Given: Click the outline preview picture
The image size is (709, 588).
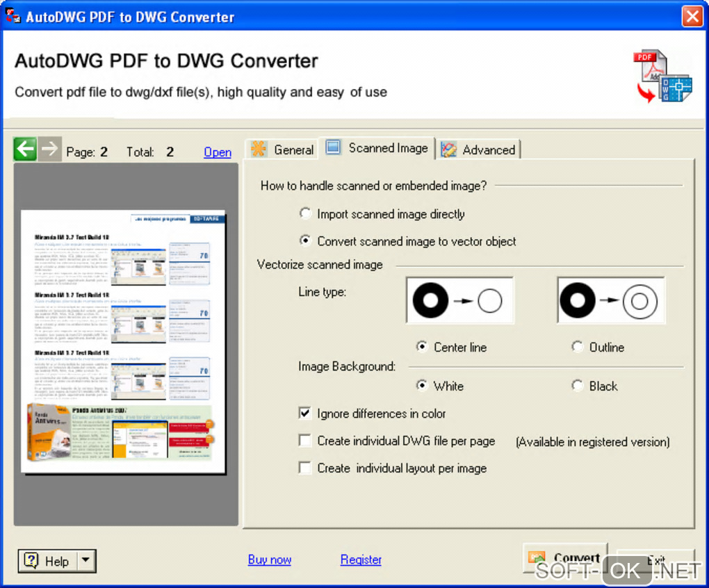Looking at the screenshot, I should coord(611,300).
